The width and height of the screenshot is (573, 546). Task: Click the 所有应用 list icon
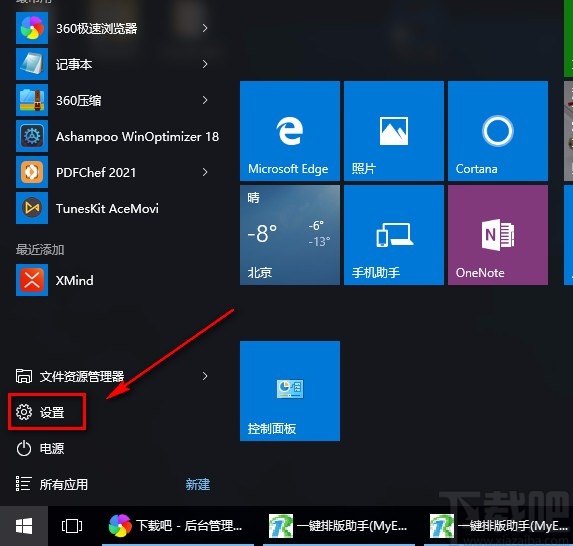point(24,484)
